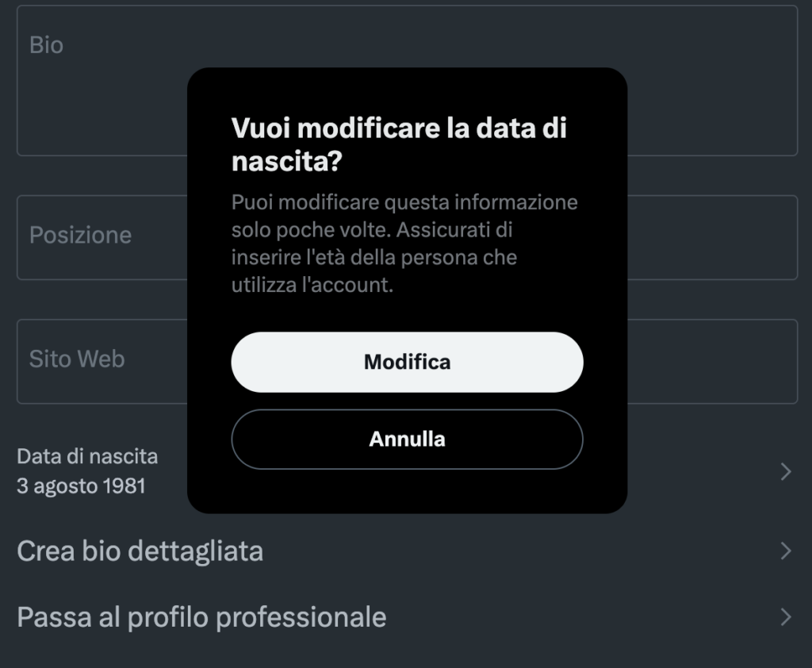This screenshot has height=668, width=812.
Task: Click the heading 'Vuoi modificare la data di nascita?'
Action: coord(399,144)
